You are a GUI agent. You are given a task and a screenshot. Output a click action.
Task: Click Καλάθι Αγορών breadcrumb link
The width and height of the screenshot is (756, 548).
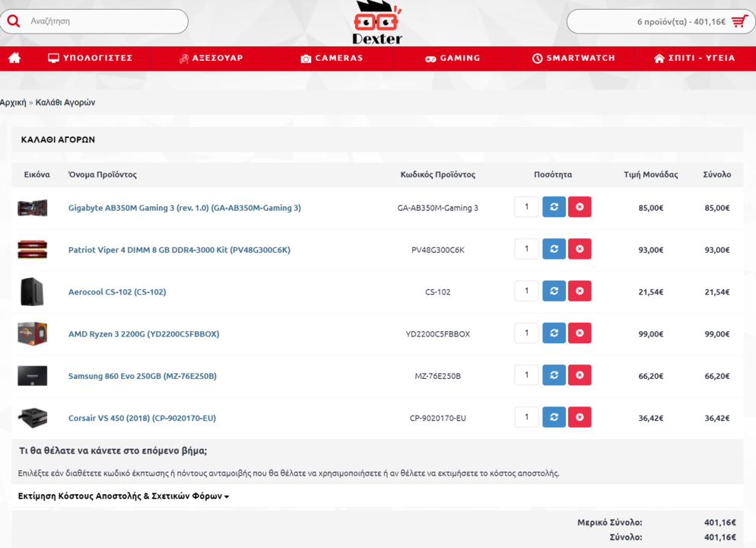point(65,102)
